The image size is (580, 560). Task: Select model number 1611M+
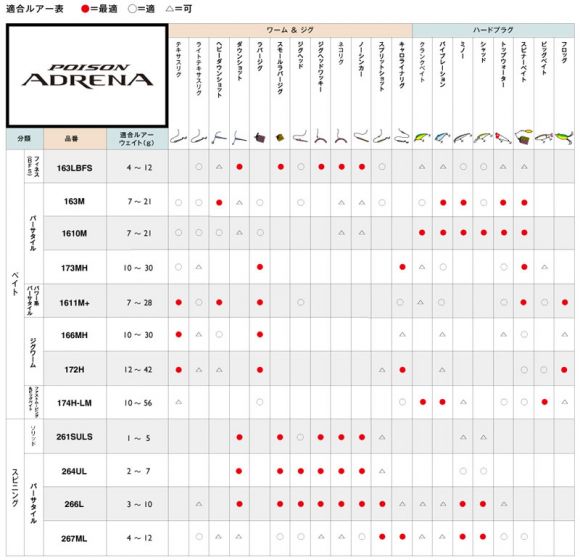click(x=74, y=303)
